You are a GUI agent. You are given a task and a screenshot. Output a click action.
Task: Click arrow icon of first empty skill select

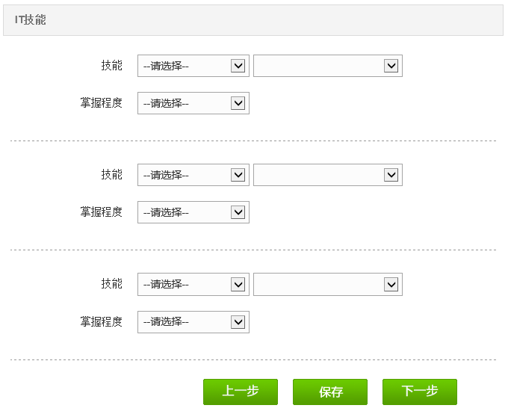pos(391,66)
